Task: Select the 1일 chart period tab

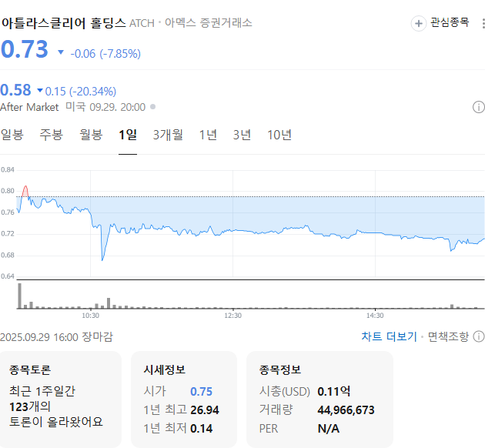Action: coord(128,135)
